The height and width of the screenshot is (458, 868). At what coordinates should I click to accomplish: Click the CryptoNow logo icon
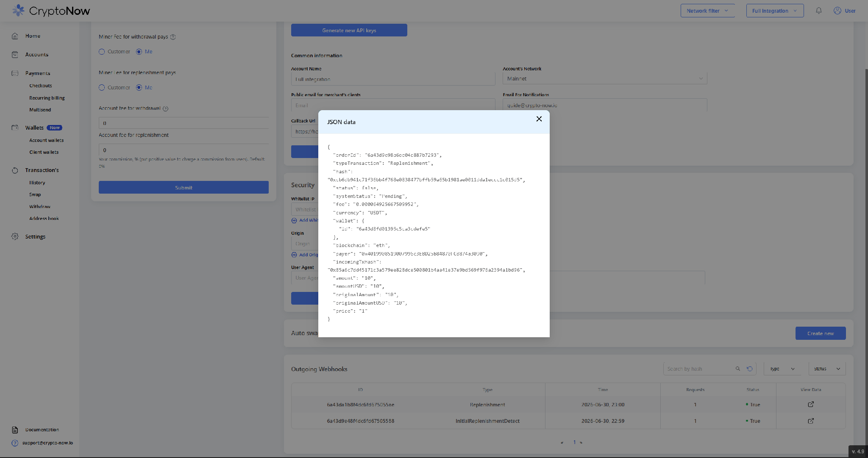(x=18, y=11)
